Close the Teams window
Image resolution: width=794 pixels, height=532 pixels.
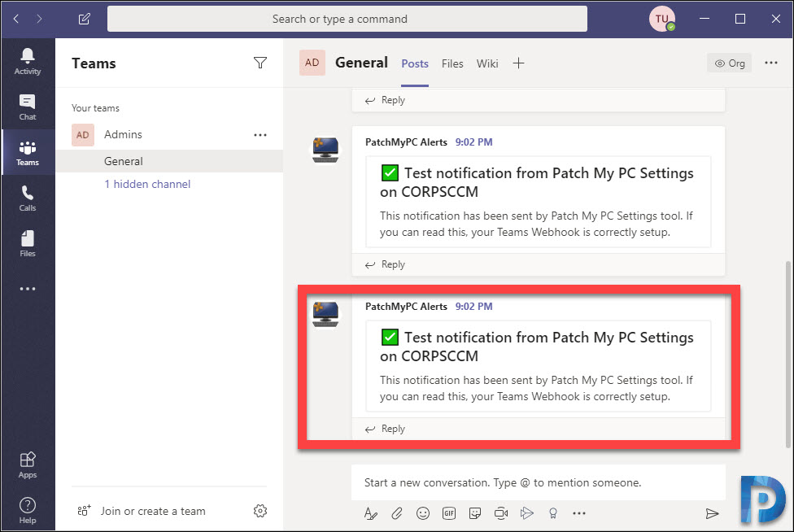(x=776, y=19)
